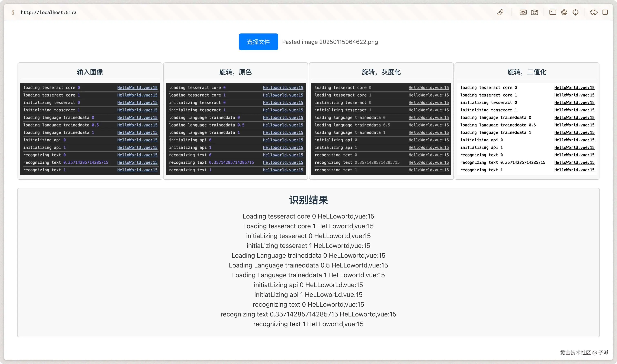Viewport: 617px width, 364px height.
Task: Toggle the split view sidebar icon
Action: click(x=605, y=12)
